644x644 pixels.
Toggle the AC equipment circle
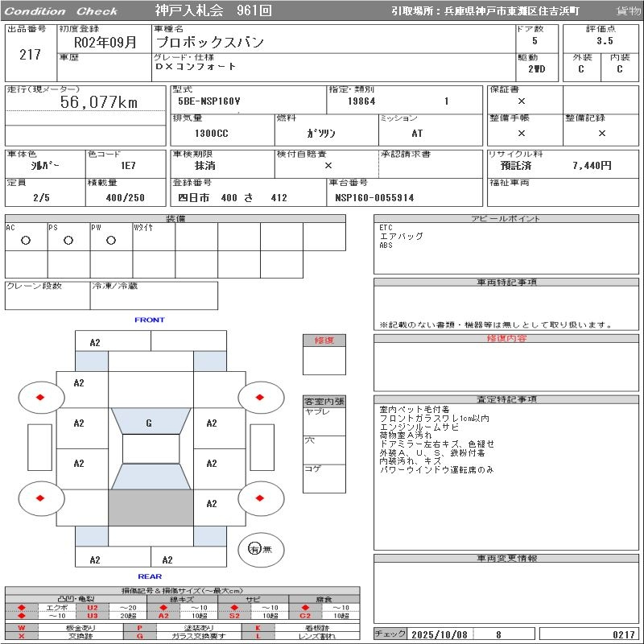[26, 240]
